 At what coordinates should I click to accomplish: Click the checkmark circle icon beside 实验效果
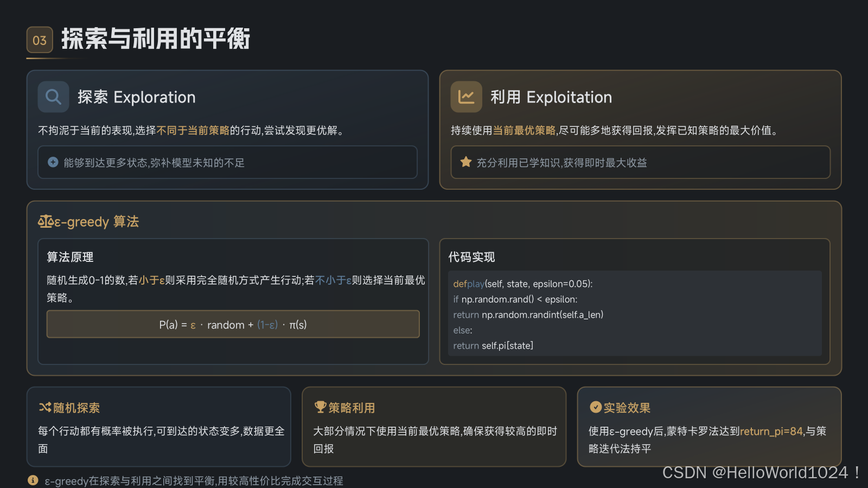[x=596, y=407]
